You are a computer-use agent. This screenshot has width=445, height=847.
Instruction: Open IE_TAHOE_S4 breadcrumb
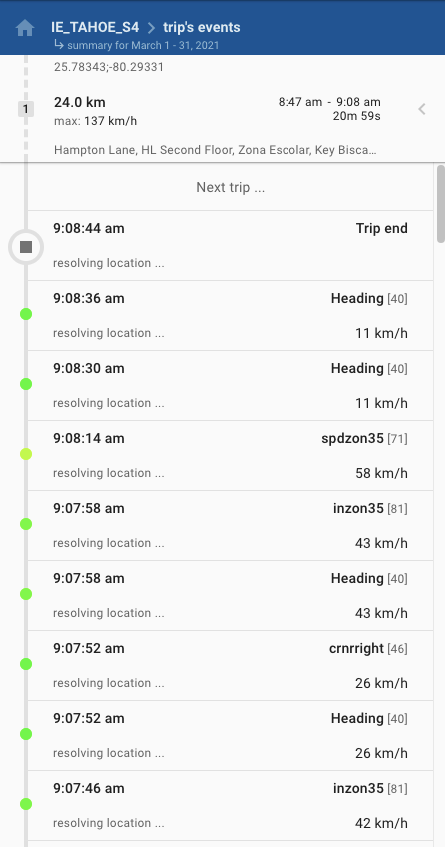point(95,27)
